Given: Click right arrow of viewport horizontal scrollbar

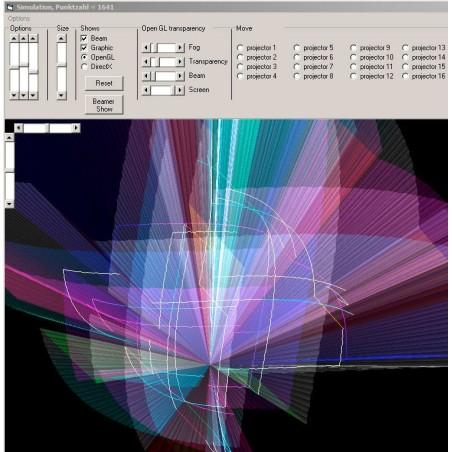Looking at the screenshot, I should pos(76,128).
